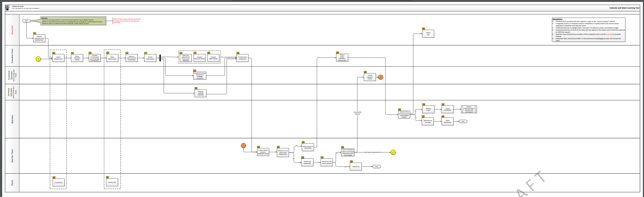Select Select solution to recommend box
644x197 pixels.
pyautogui.click(x=308, y=147)
